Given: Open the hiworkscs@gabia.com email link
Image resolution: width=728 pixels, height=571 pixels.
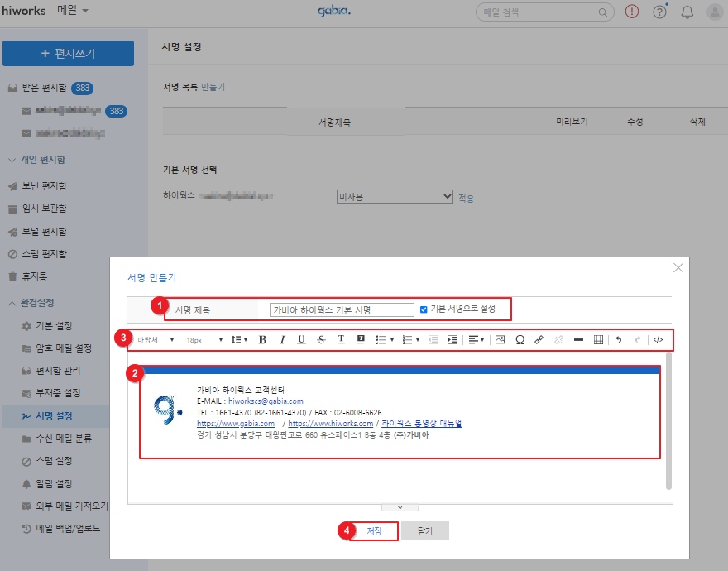Looking at the screenshot, I should [266, 401].
